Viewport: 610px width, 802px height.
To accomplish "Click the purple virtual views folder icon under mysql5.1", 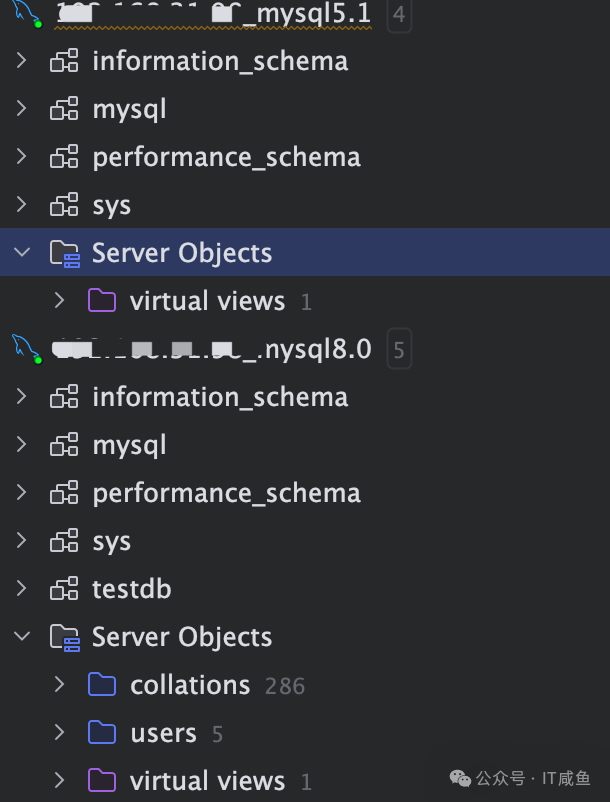I will [102, 301].
